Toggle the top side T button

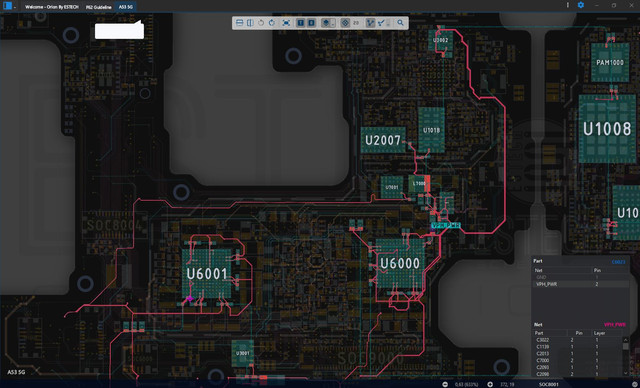(301, 23)
